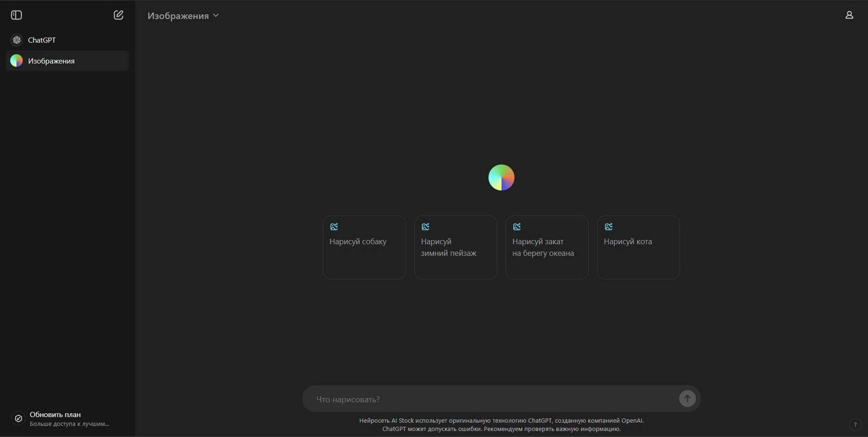Click the image icon on the зимний пейзаж card

point(425,227)
